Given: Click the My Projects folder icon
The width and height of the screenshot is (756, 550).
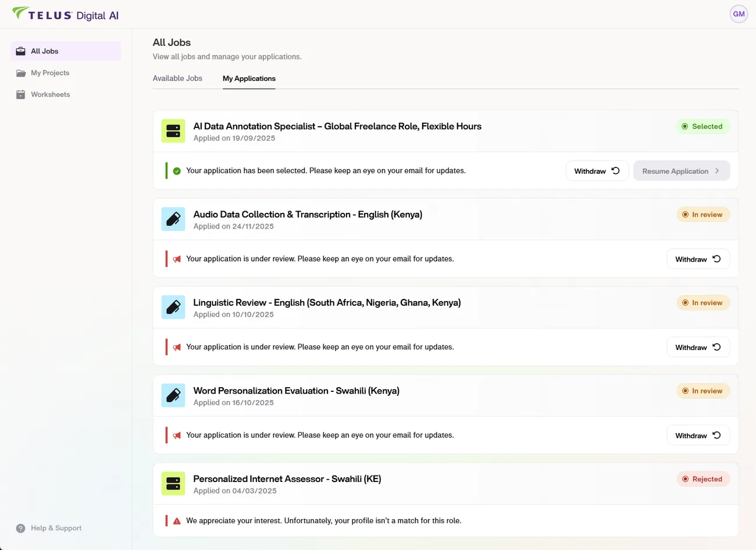Looking at the screenshot, I should point(21,73).
